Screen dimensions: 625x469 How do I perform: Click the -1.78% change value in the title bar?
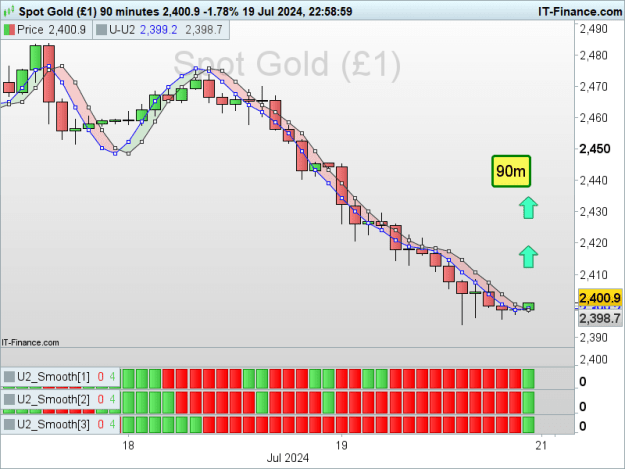click(221, 12)
